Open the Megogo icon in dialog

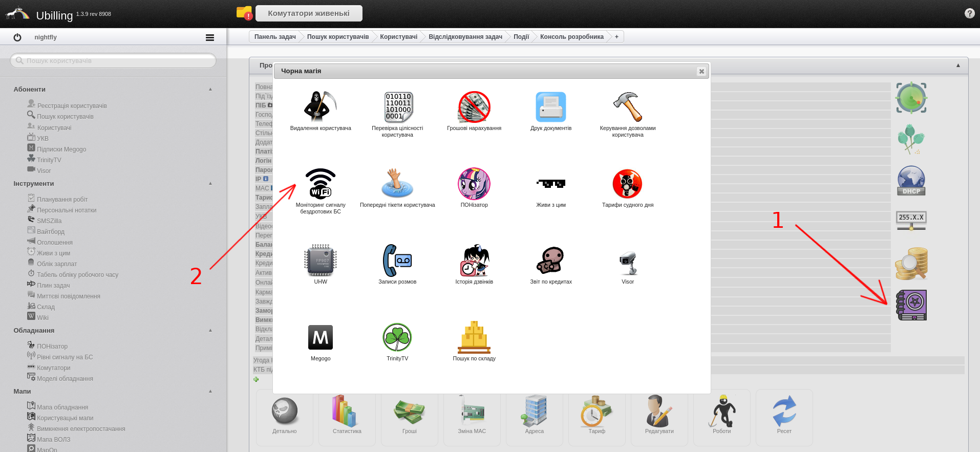coord(321,337)
